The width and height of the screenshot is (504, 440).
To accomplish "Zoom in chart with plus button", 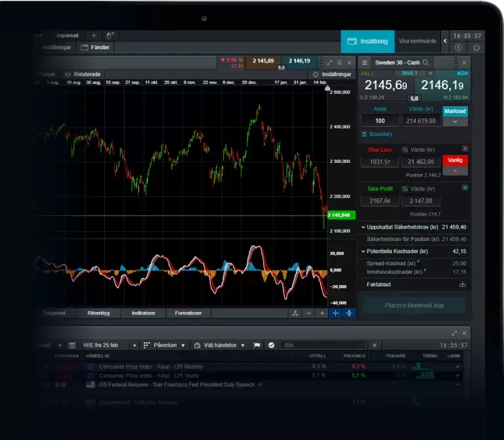I will [322, 313].
